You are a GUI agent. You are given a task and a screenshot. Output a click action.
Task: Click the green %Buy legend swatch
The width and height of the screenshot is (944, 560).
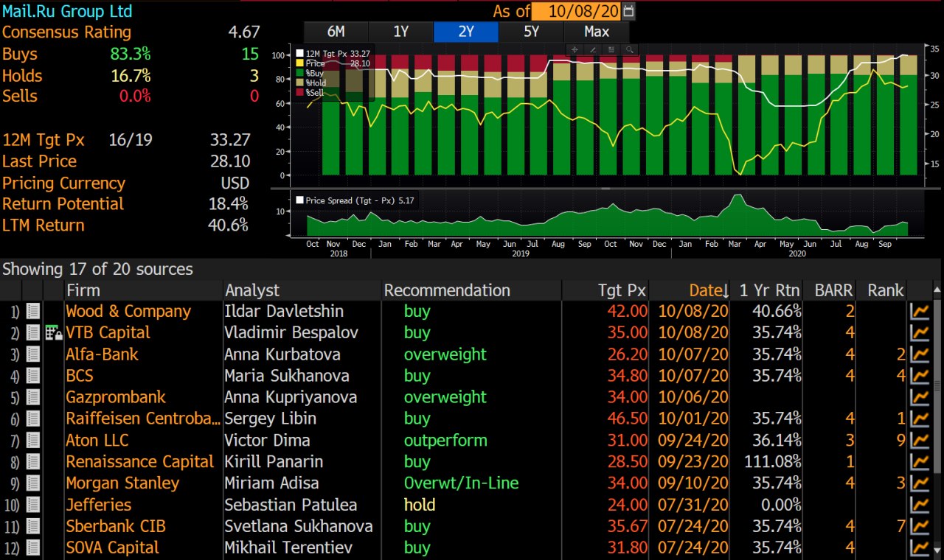pyautogui.click(x=299, y=74)
